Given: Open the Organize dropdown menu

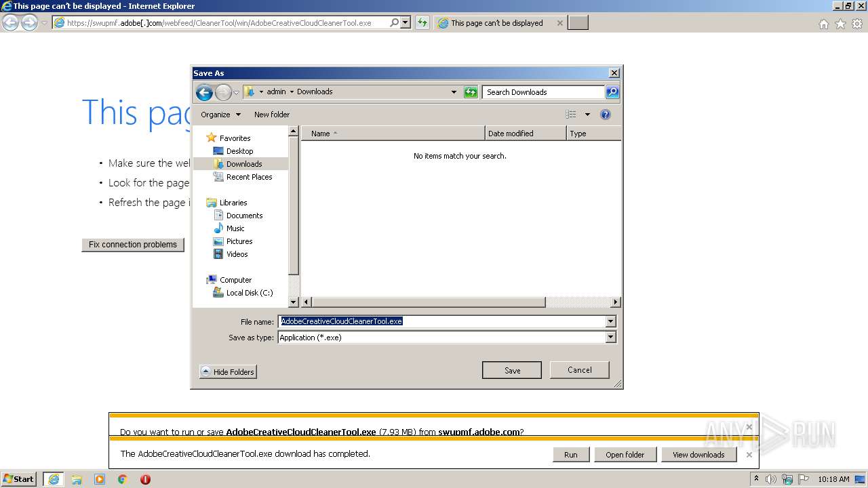Looking at the screenshot, I should click(220, 115).
